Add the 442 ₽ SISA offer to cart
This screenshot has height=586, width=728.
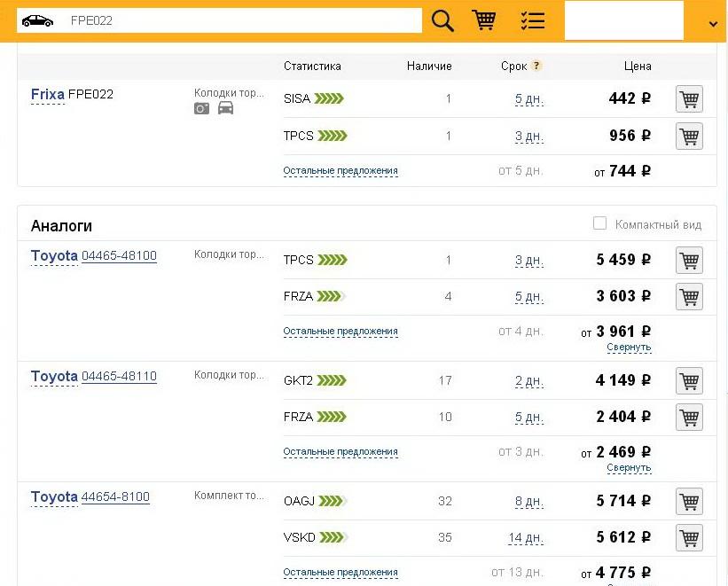(689, 98)
